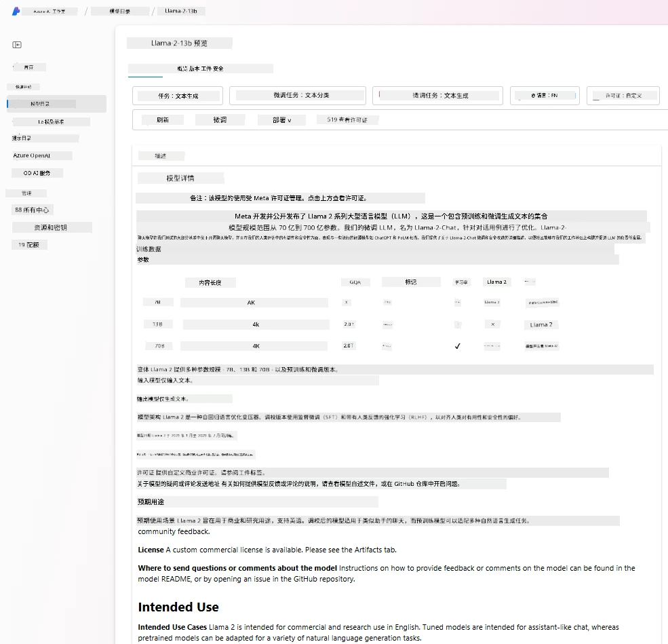Click the 预期用途 heading

tap(151, 502)
